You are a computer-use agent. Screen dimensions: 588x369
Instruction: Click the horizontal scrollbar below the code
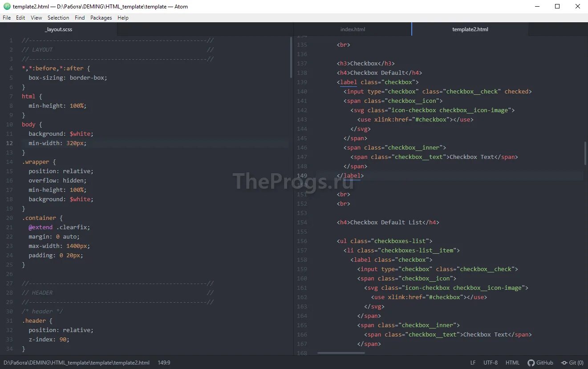pos(341,353)
